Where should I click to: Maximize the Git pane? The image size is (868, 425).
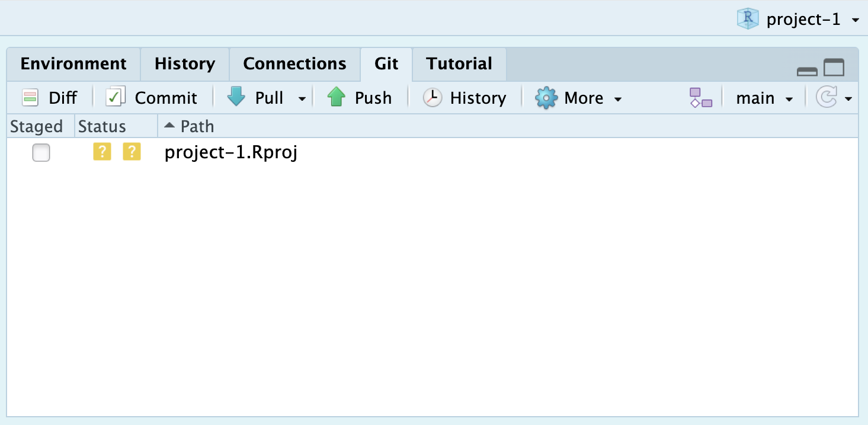(834, 68)
